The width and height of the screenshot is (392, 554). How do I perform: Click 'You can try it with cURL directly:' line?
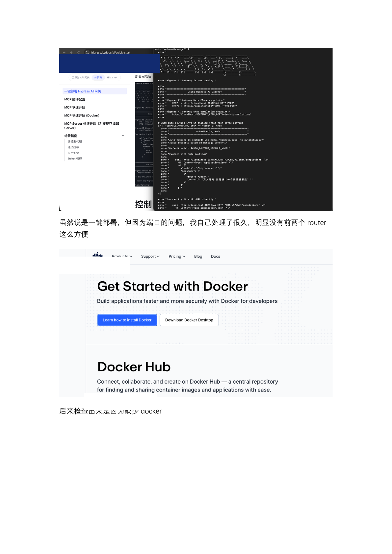(191, 199)
